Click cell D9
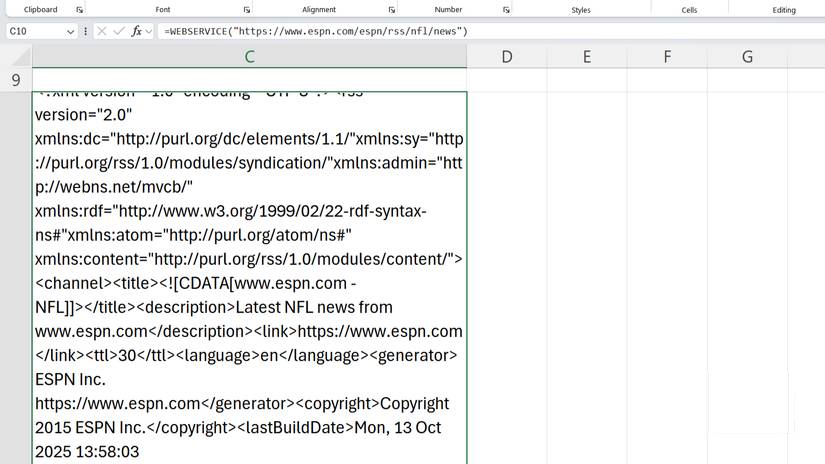Image resolution: width=825 pixels, height=464 pixels. [x=507, y=80]
